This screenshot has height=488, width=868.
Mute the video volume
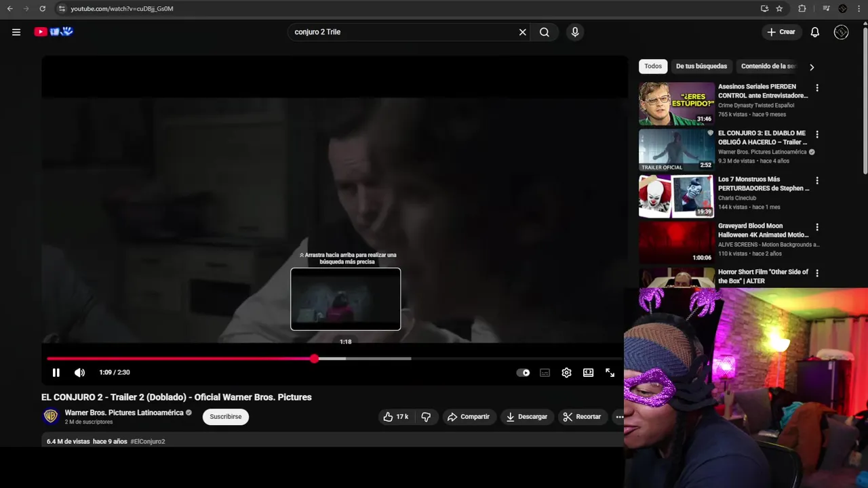click(80, 372)
